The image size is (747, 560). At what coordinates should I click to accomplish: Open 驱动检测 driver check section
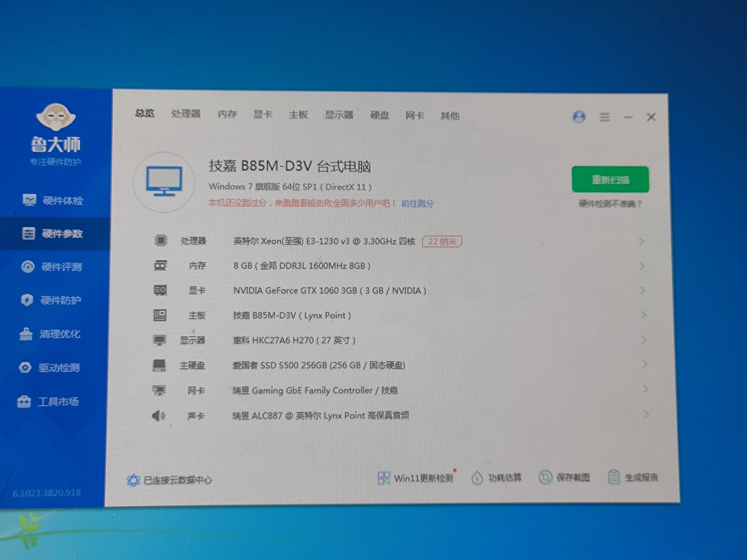pos(49,368)
